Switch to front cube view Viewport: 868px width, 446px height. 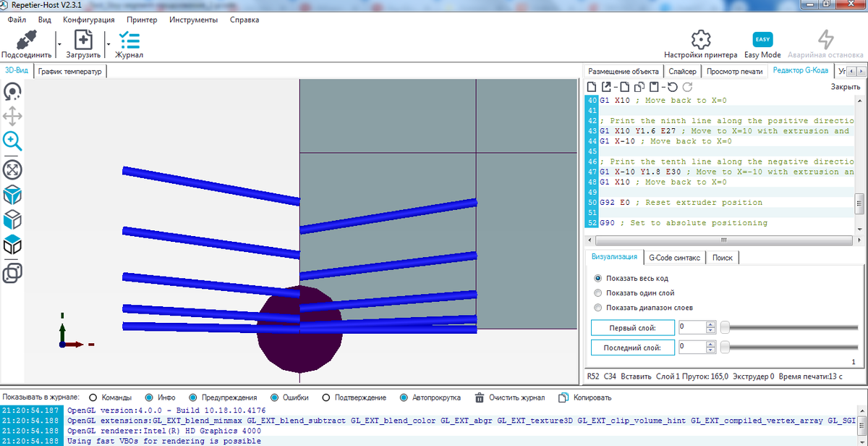click(12, 219)
